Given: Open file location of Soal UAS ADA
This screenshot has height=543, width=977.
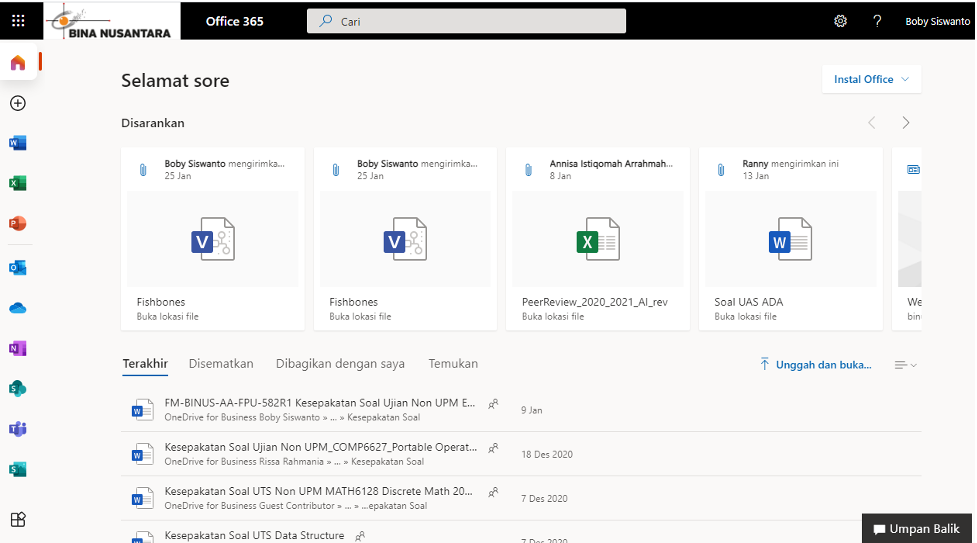Looking at the screenshot, I should click(745, 317).
